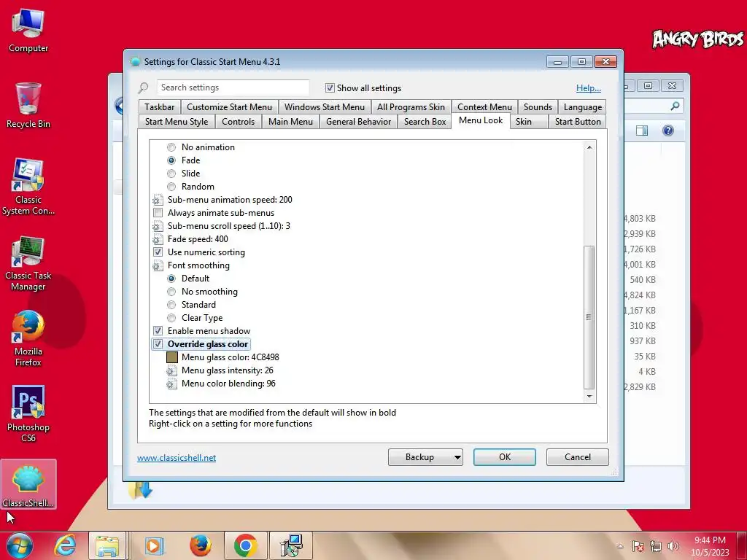Image resolution: width=747 pixels, height=560 pixels.
Task: Click gear icon for Menu glass intensity
Action: point(171,370)
